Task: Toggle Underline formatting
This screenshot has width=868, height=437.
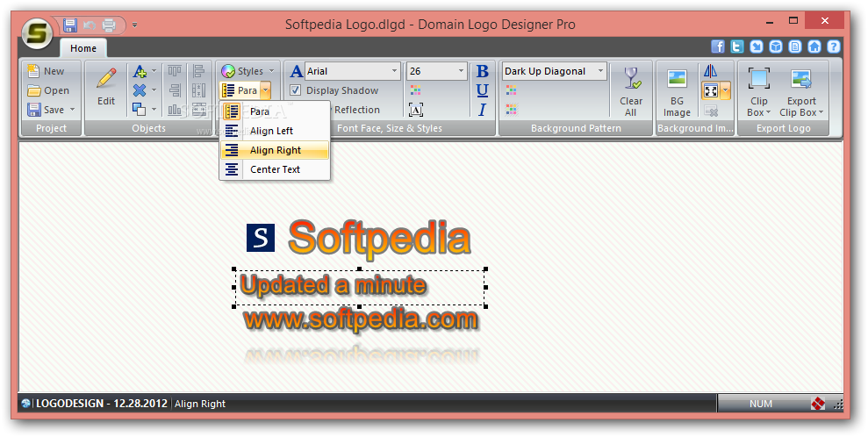Action: pos(482,90)
